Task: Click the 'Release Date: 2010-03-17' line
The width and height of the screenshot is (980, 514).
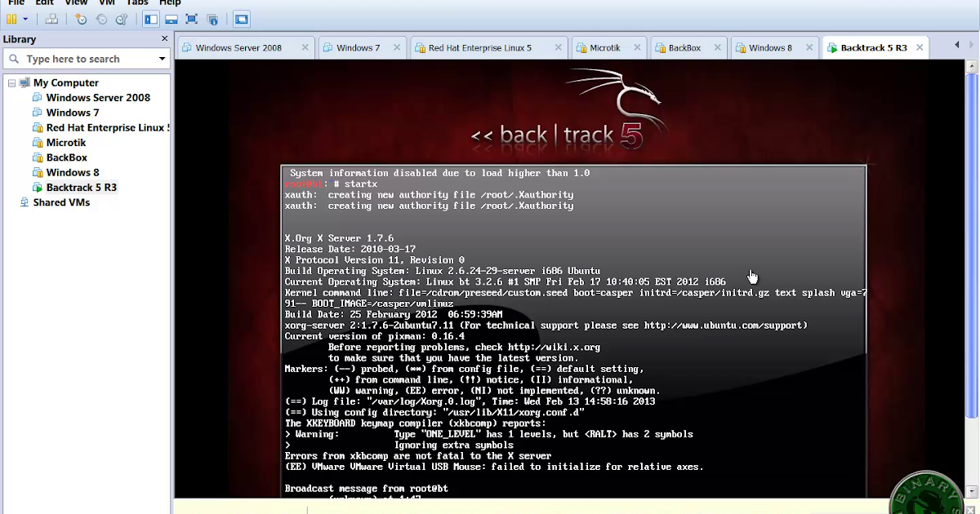Action: pyautogui.click(x=350, y=249)
